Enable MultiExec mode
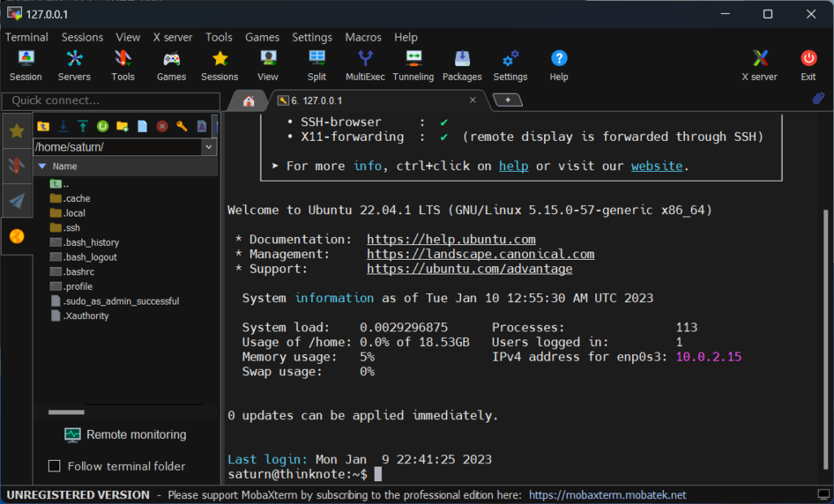 click(366, 65)
